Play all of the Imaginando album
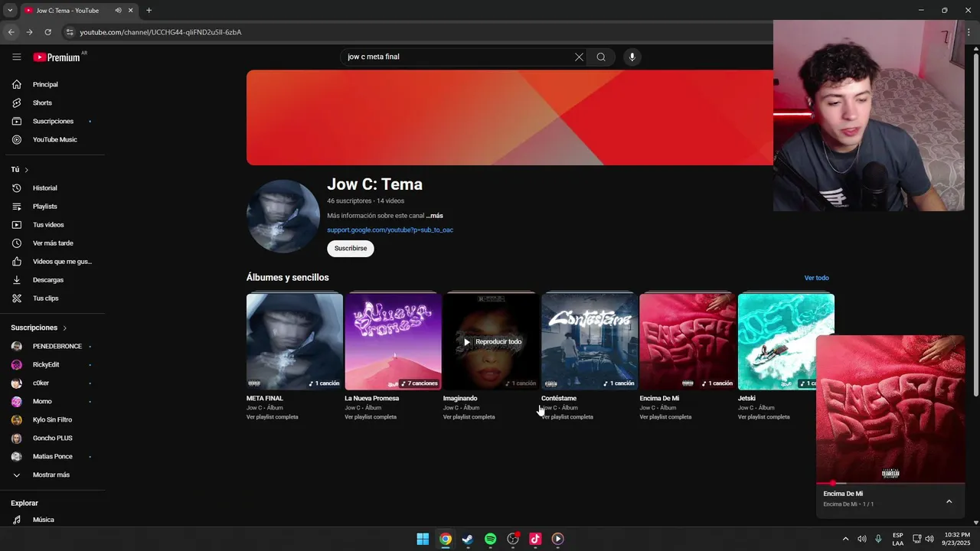This screenshot has height=551, width=980. (492, 341)
